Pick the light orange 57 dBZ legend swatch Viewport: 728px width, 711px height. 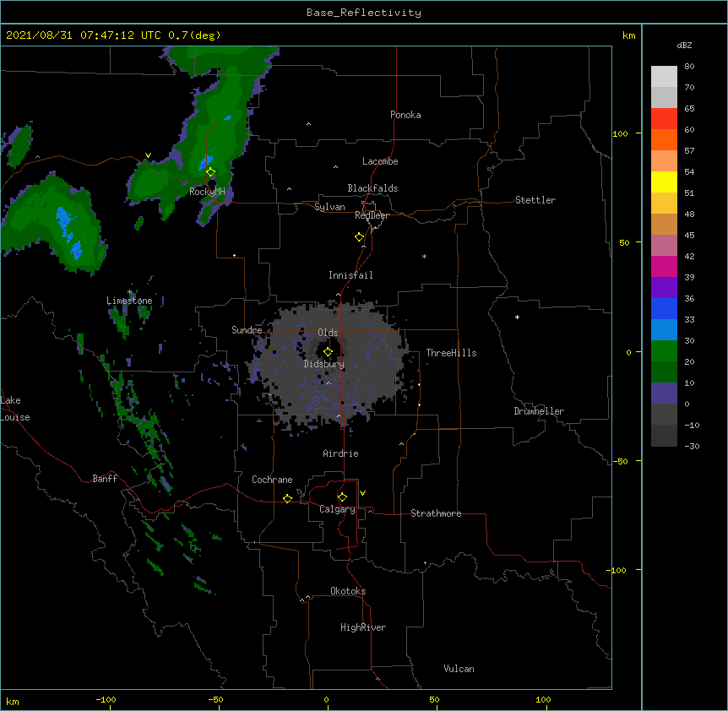click(x=664, y=160)
